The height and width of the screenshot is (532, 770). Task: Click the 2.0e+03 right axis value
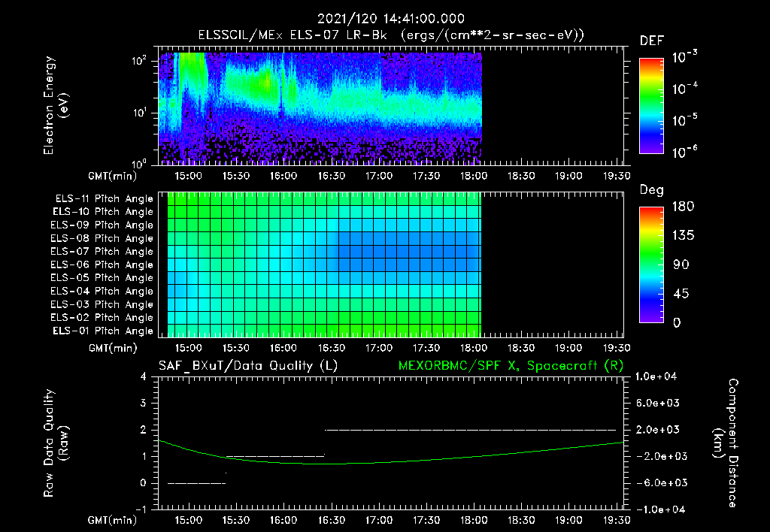pyautogui.click(x=658, y=429)
